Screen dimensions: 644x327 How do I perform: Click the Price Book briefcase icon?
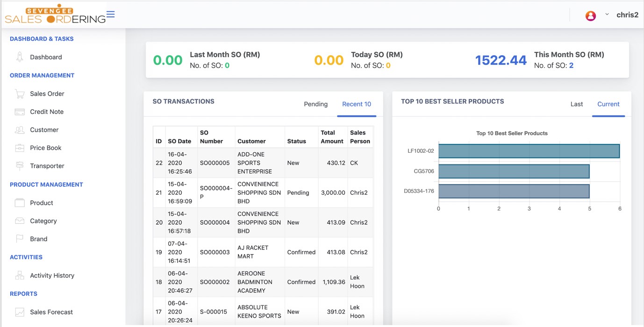click(x=20, y=148)
